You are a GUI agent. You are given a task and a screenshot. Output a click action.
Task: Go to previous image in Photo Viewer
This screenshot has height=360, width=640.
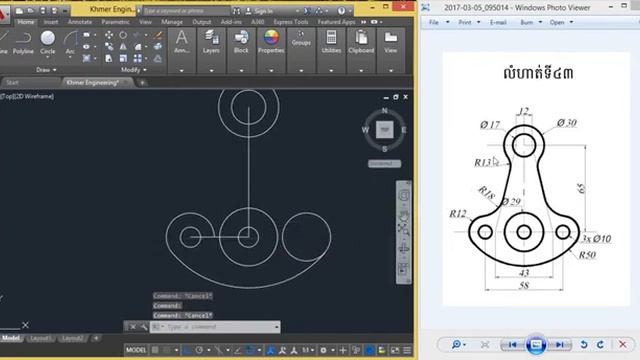512,344
